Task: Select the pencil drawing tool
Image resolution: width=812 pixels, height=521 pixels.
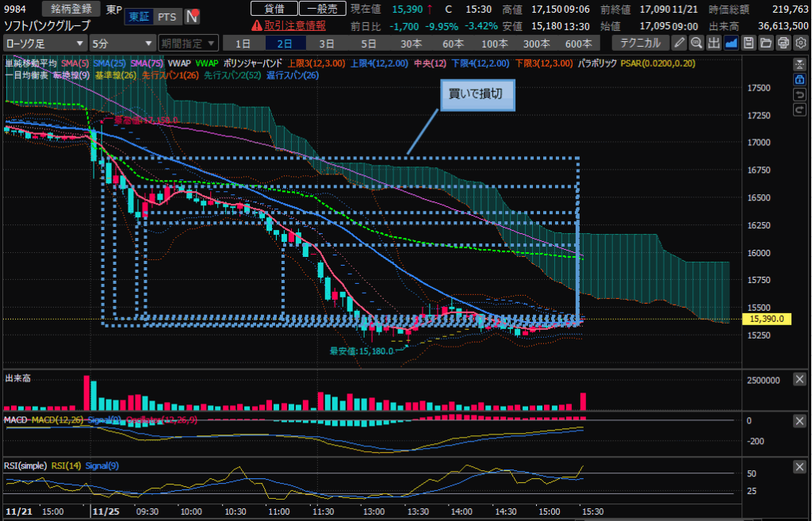Action: (x=680, y=43)
